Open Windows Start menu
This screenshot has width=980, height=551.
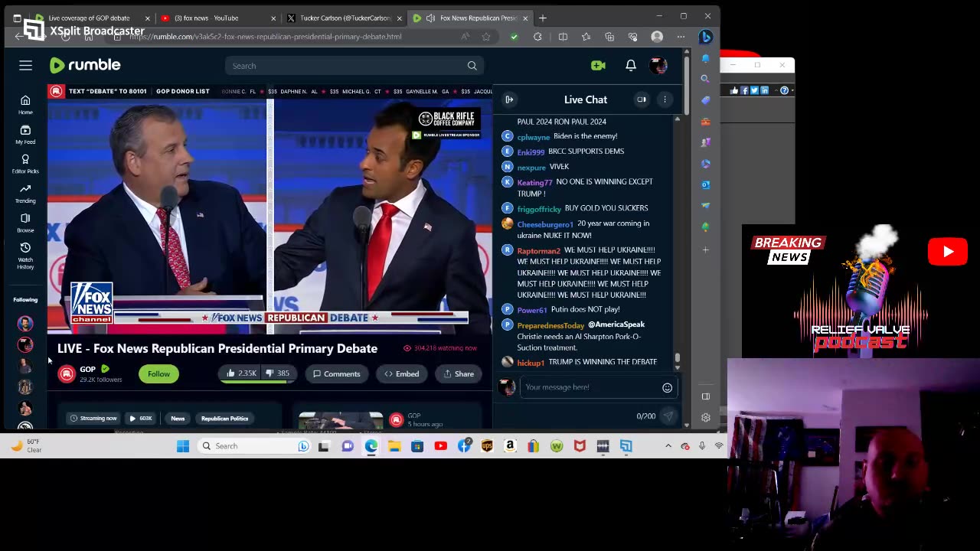[x=183, y=446]
